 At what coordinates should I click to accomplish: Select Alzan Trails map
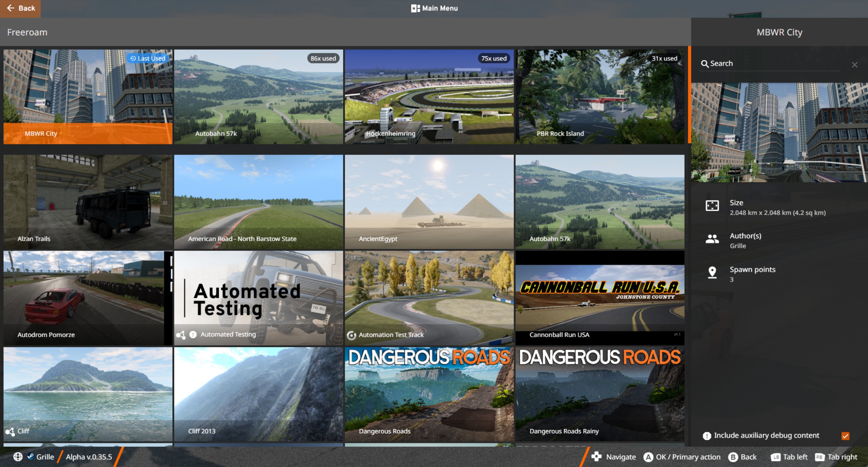point(88,202)
